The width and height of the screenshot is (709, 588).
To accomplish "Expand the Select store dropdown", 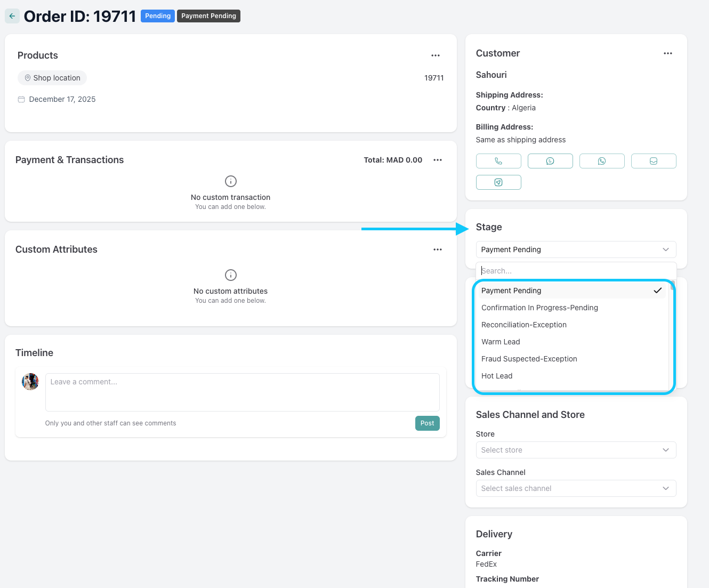I will point(576,450).
